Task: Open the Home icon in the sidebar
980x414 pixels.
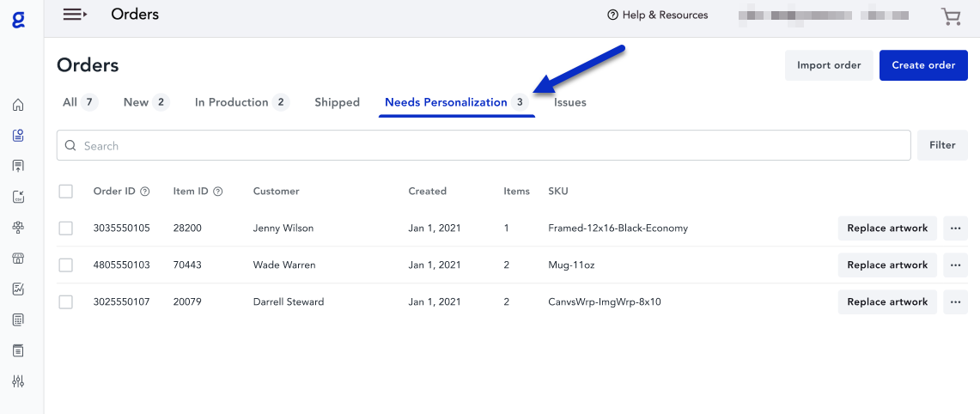Action: point(18,106)
